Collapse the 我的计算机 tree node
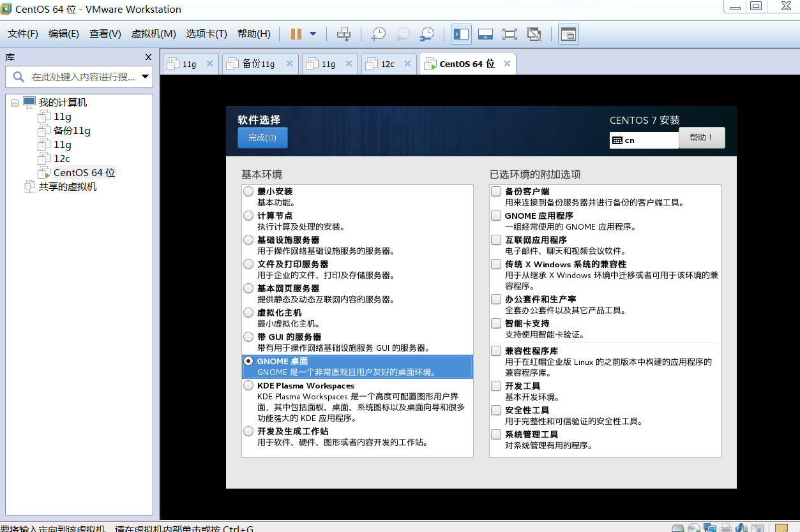800x532 pixels. pos(15,103)
